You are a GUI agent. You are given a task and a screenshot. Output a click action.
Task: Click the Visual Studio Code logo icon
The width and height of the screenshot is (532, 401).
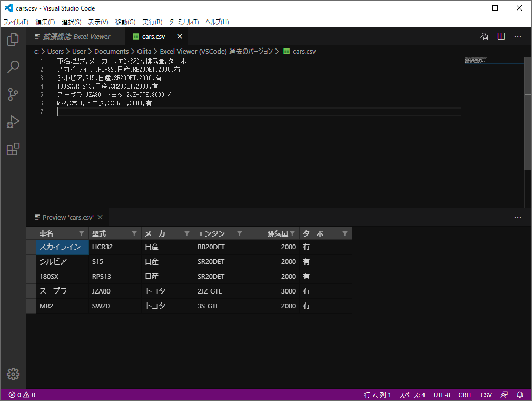point(8,8)
